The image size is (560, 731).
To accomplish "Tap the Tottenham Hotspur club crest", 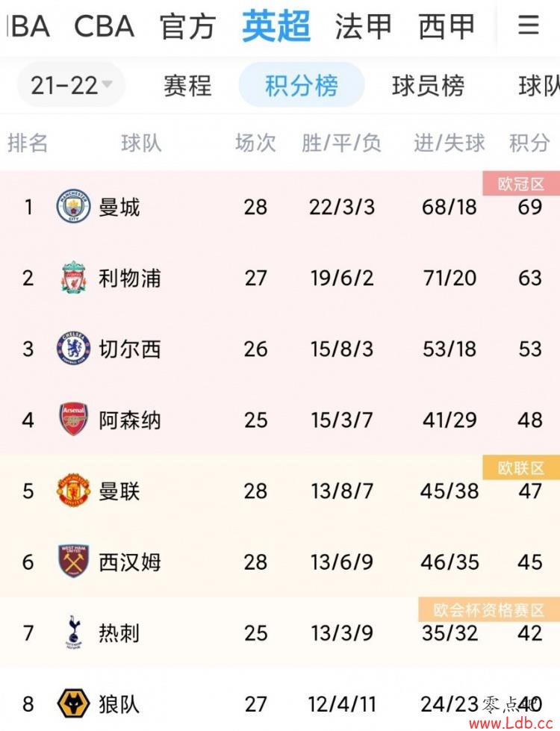I will point(74,632).
